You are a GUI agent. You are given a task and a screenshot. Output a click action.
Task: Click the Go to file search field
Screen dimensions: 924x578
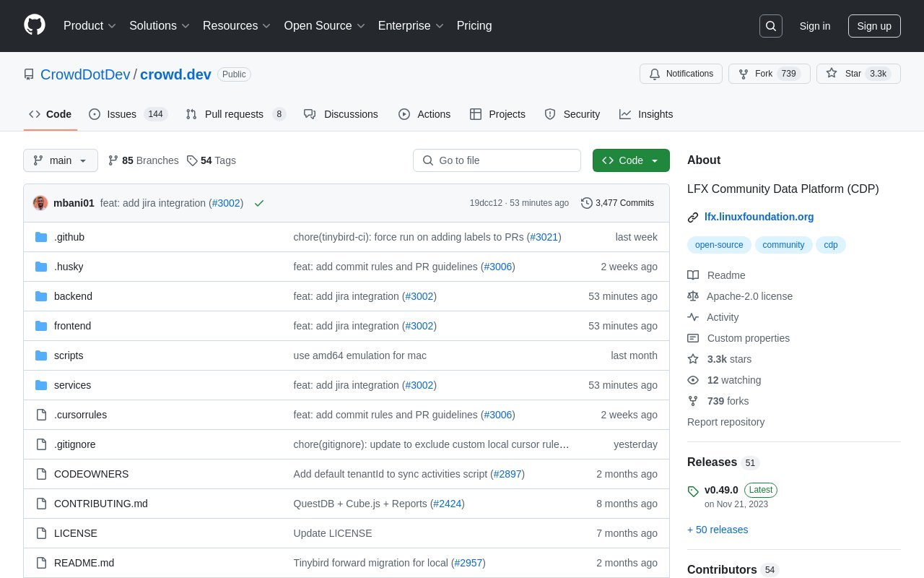(497, 160)
